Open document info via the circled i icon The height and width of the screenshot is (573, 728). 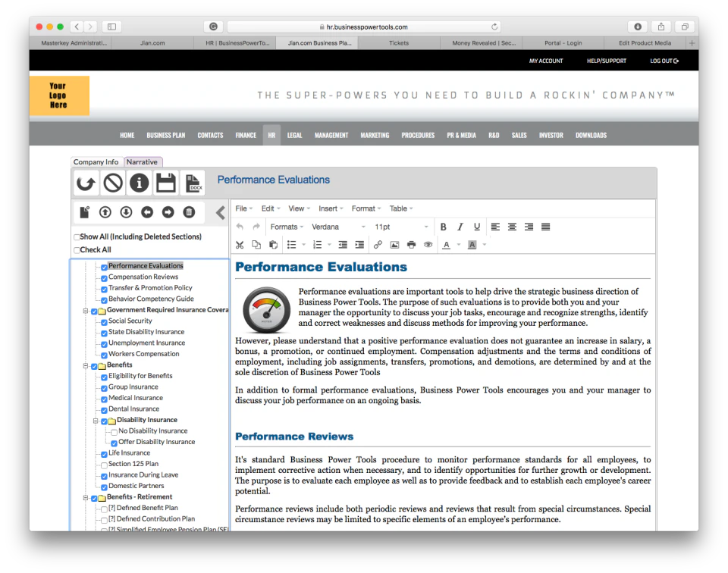coord(139,183)
